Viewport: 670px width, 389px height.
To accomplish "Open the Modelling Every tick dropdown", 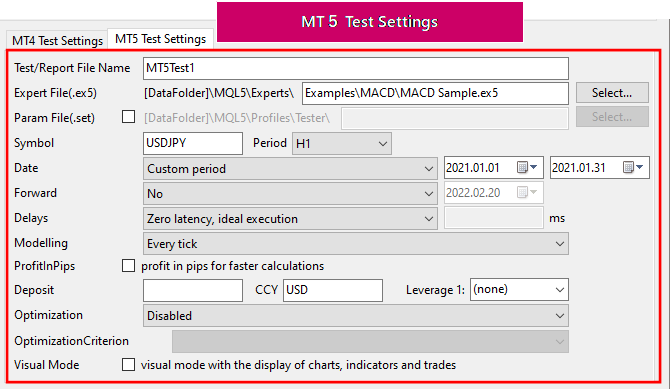I will point(356,244).
